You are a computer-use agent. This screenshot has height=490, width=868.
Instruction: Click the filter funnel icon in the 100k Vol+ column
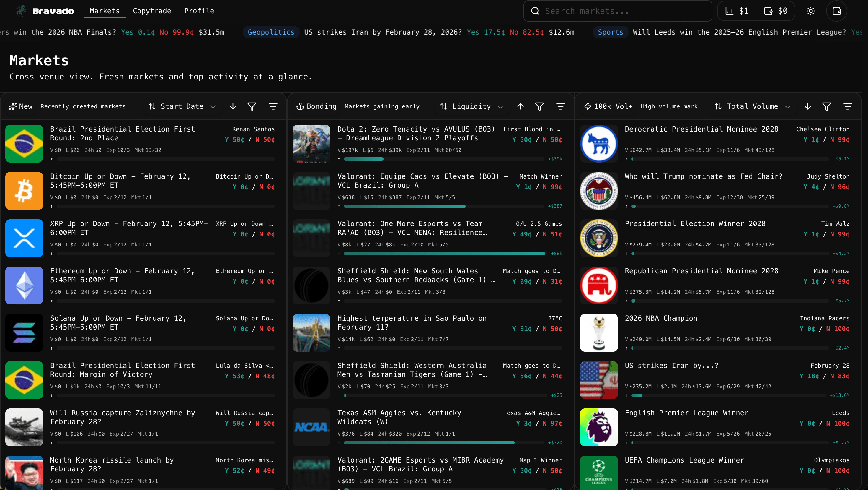tap(826, 106)
